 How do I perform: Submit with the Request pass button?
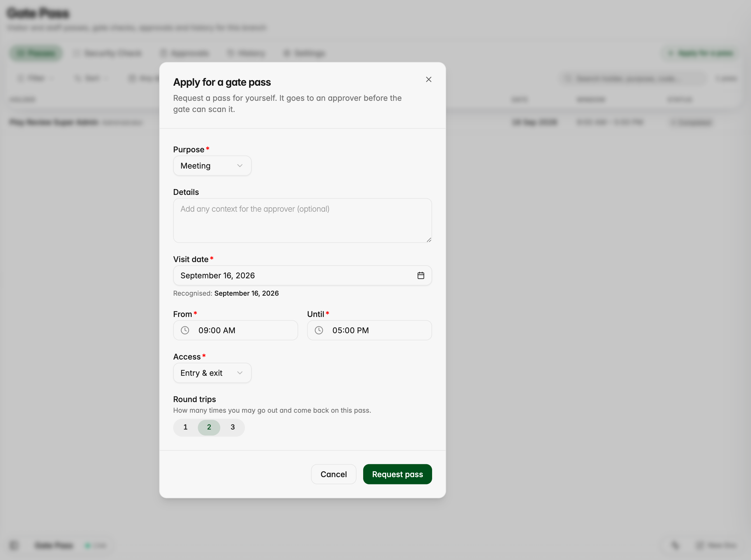(x=397, y=474)
